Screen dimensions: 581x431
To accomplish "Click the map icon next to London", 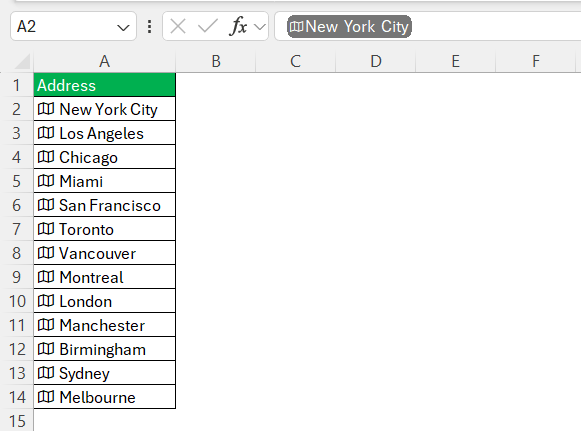I will point(46,301).
